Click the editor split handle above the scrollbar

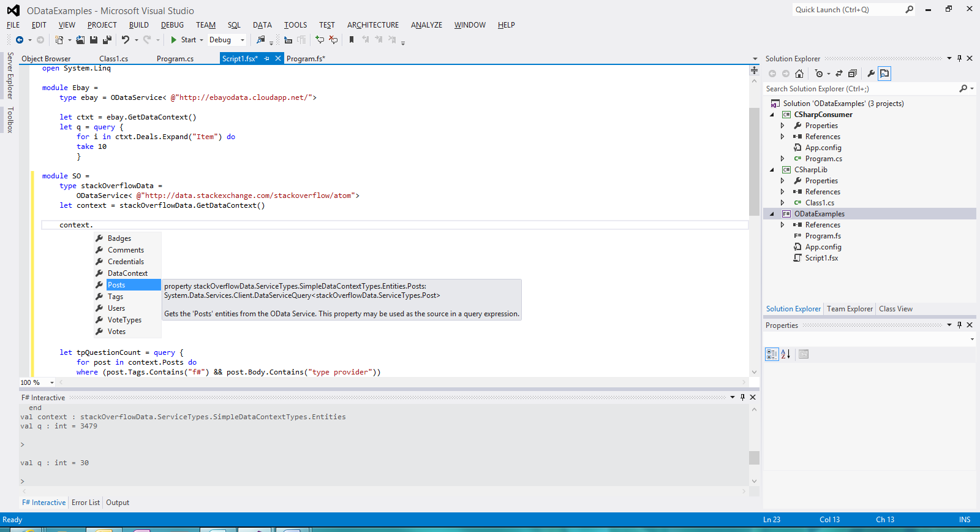pos(754,70)
